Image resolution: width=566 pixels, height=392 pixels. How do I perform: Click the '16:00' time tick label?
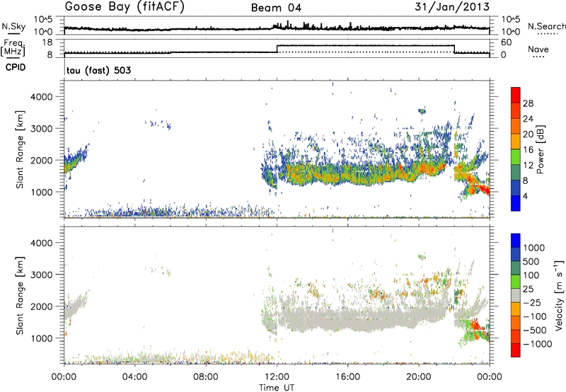347,377
